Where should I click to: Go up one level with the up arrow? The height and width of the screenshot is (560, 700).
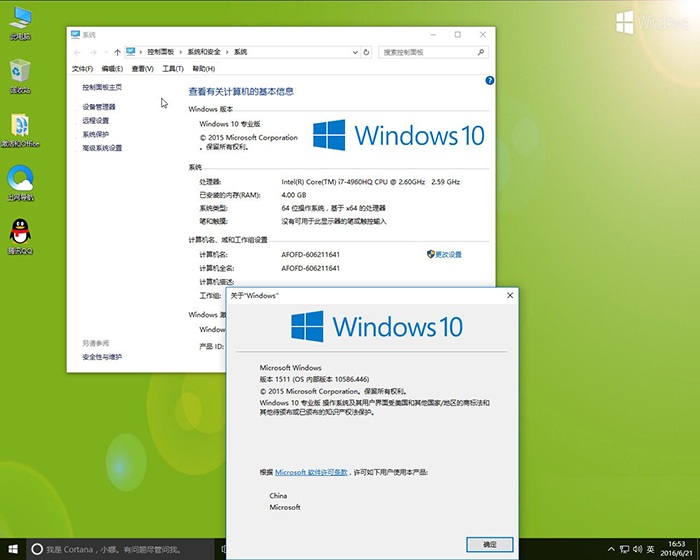tap(117, 51)
